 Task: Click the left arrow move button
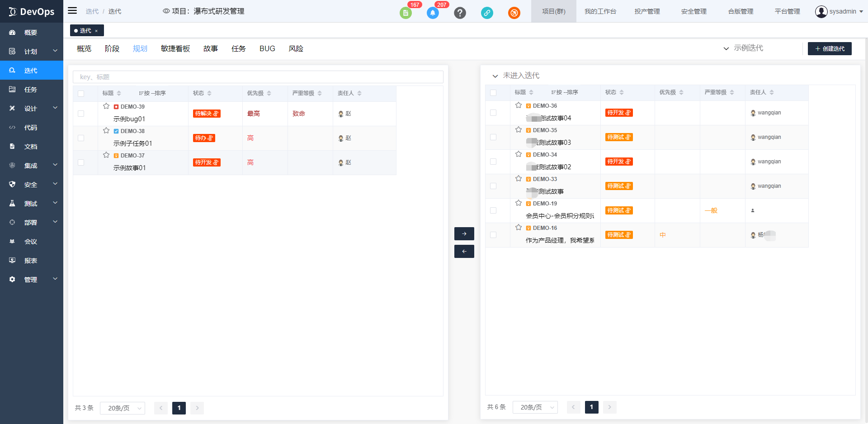(464, 251)
